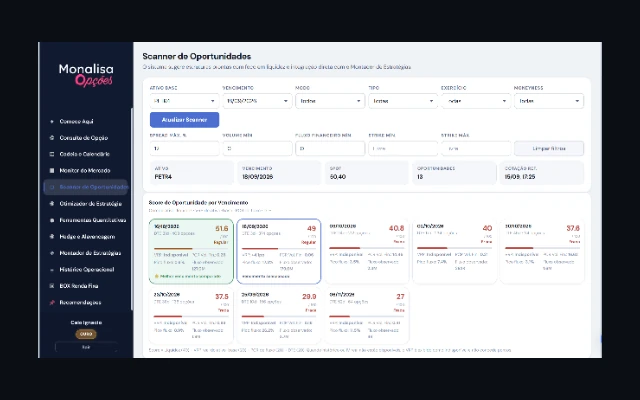This screenshot has width=640, height=400.
Task: Click the Scanner de Oportunidades page heading
Action: (x=197, y=56)
